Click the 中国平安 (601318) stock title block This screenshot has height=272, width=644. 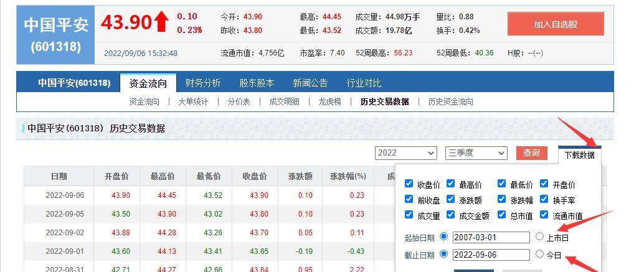(55, 35)
